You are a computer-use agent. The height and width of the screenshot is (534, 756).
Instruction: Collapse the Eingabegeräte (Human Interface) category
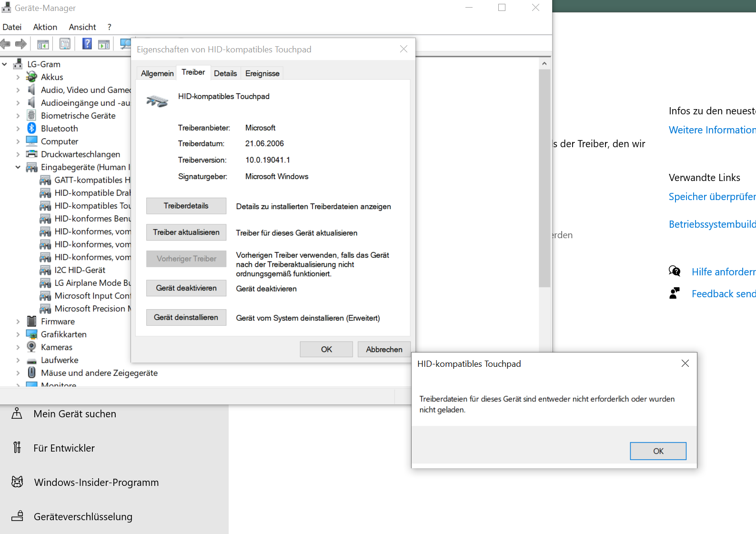[x=18, y=167]
